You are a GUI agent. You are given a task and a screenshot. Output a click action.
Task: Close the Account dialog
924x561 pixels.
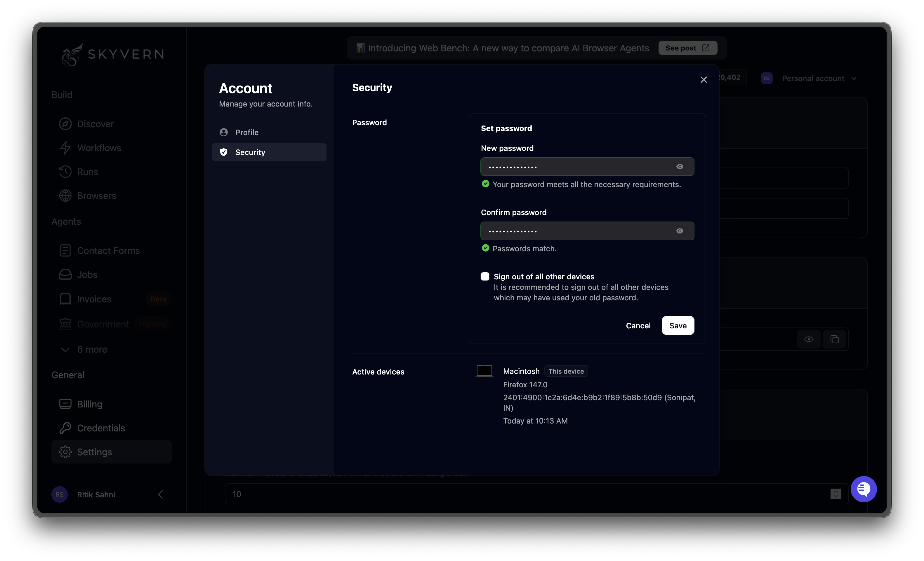pos(704,80)
